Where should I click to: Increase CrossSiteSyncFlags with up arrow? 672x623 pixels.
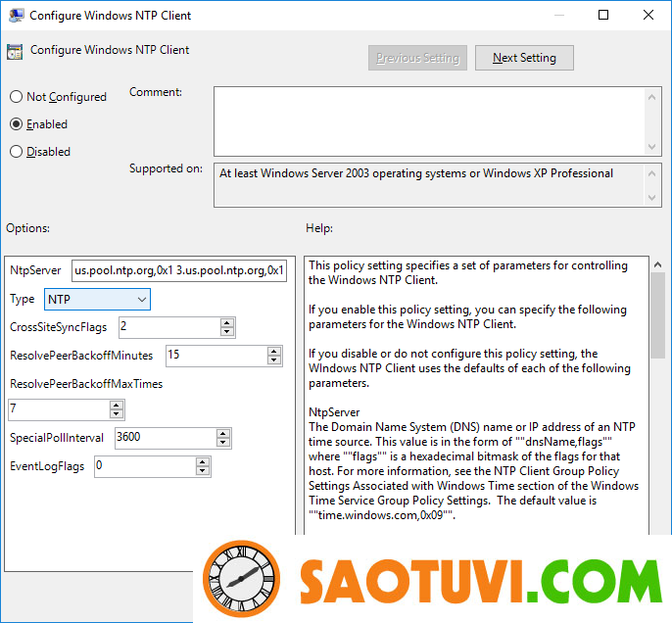pos(227,322)
